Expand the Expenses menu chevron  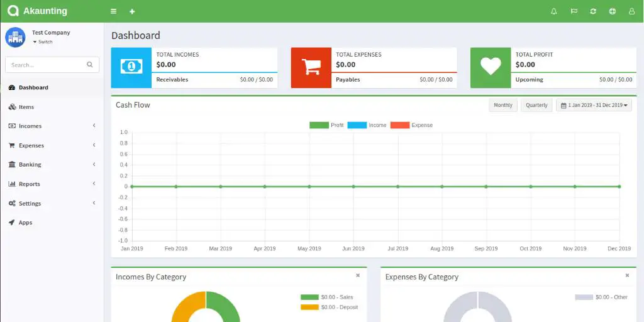coord(94,145)
